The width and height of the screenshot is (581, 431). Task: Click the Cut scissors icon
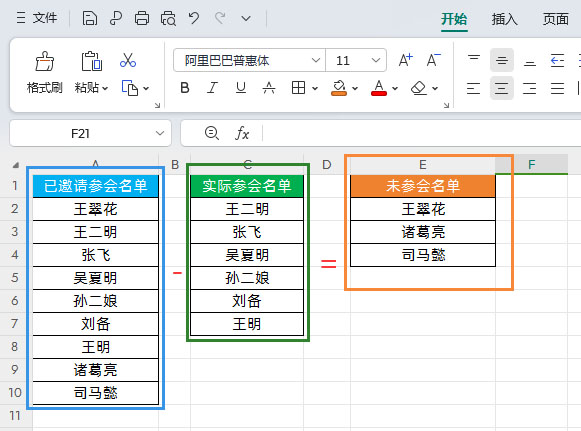128,60
